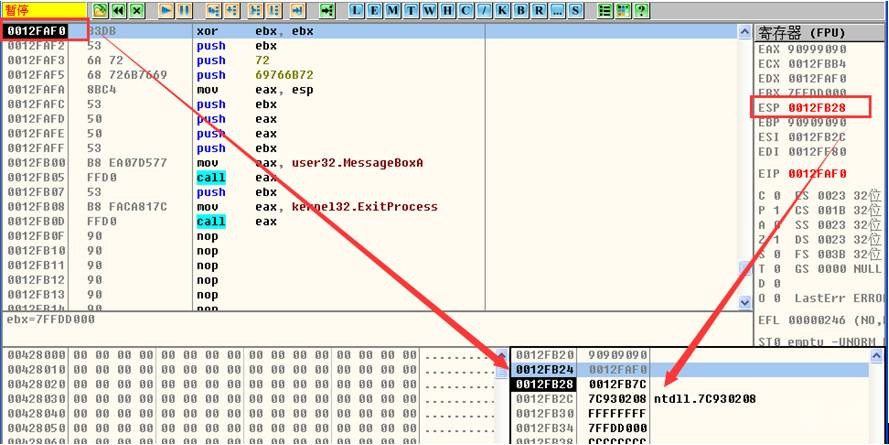Image resolution: width=889 pixels, height=445 pixels.
Task: Pause execution using the pause icon
Action: pos(184,10)
